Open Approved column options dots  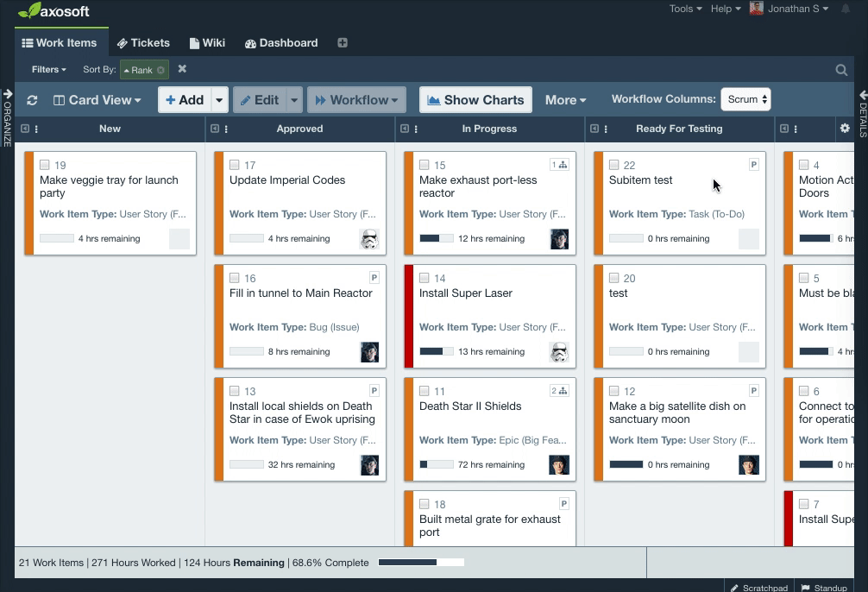(226, 129)
